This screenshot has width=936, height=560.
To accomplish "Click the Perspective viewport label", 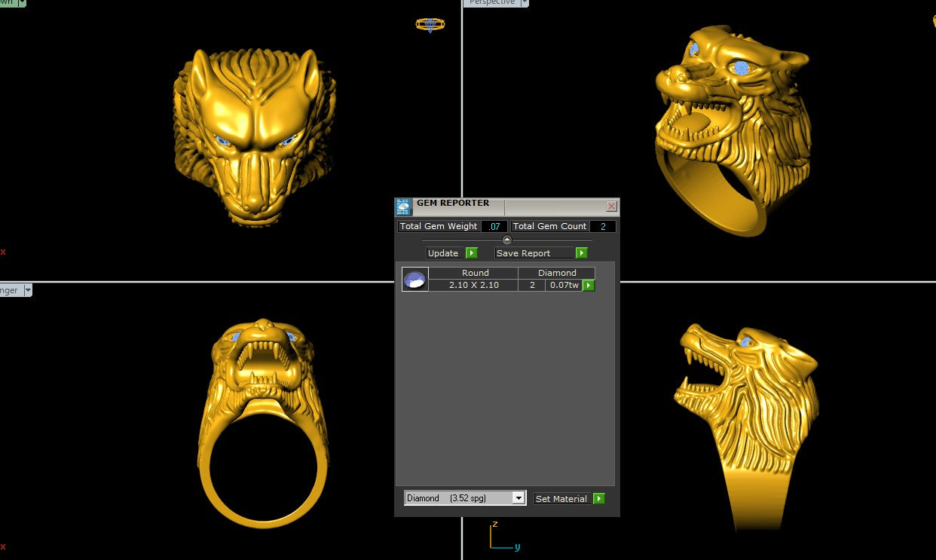I will click(x=491, y=3).
